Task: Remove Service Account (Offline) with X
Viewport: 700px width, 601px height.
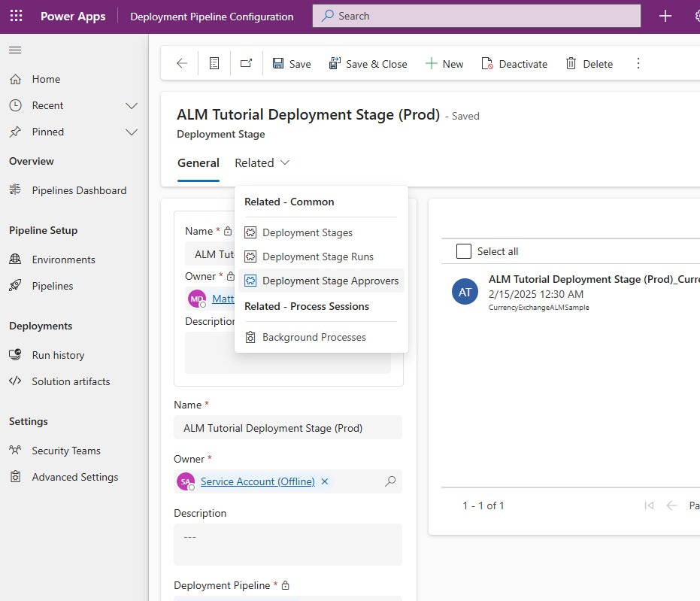Action: click(325, 481)
